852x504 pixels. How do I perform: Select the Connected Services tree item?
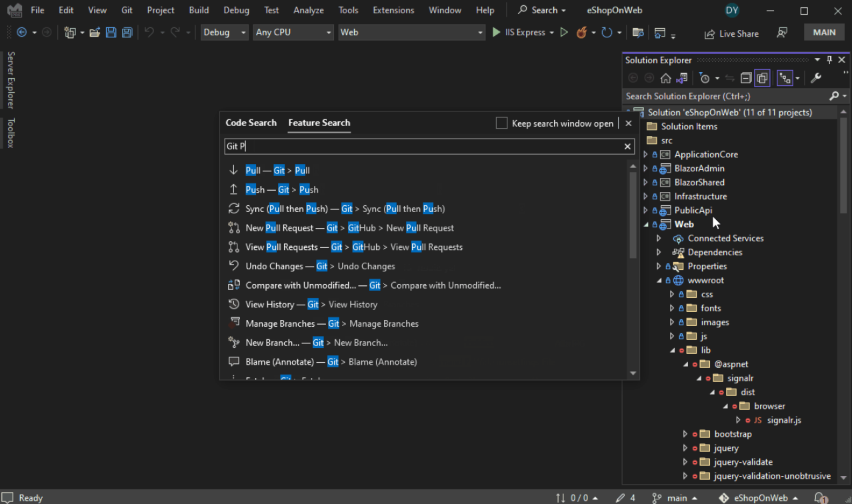[725, 238]
